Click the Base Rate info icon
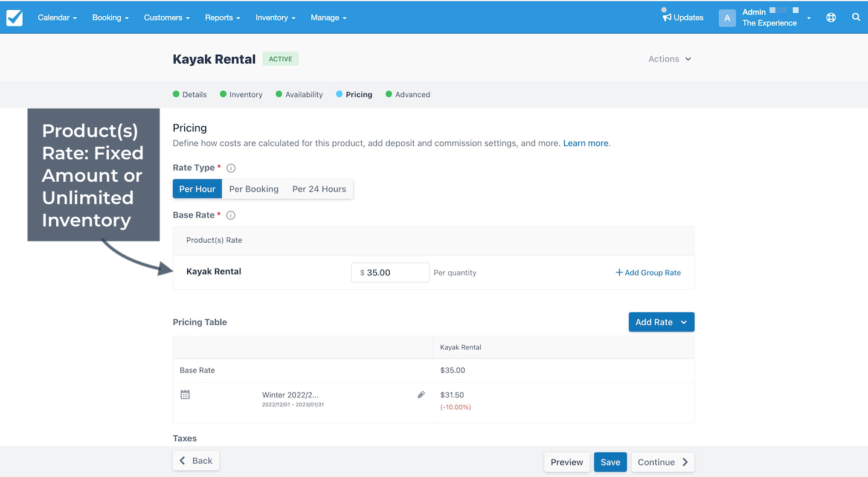 pos(231,215)
